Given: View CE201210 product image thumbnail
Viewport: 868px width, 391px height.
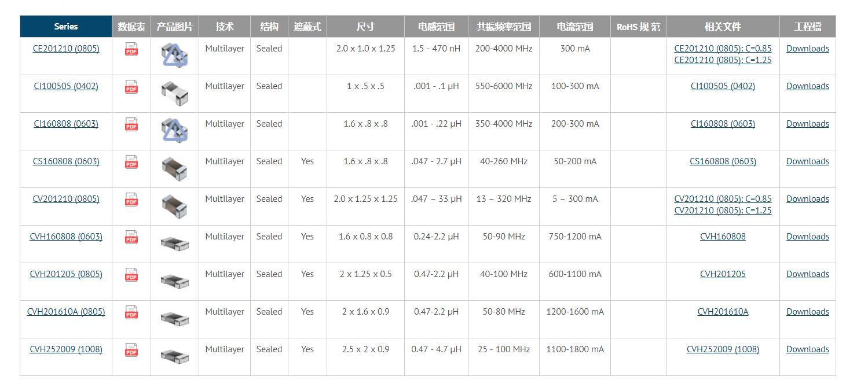Looking at the screenshot, I should (x=174, y=55).
